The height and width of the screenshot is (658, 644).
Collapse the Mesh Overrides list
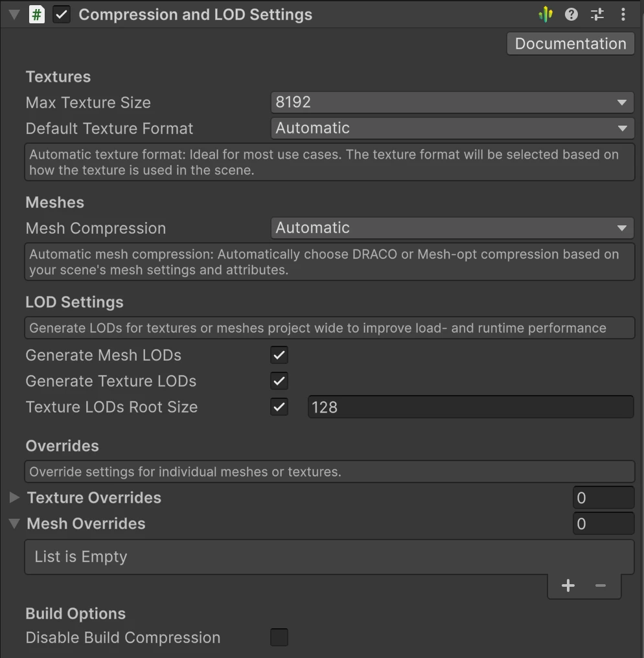coord(13,523)
